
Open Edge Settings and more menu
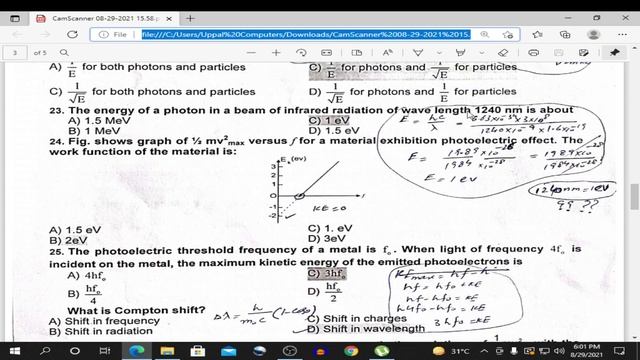(x=622, y=35)
